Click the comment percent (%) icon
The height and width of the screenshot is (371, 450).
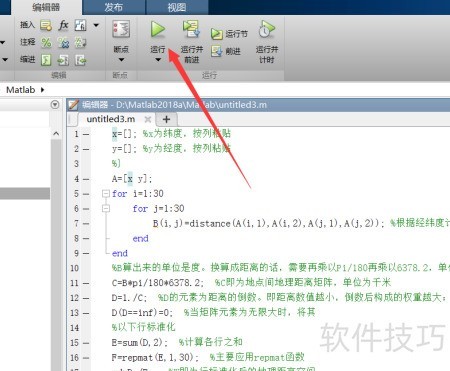click(46, 42)
